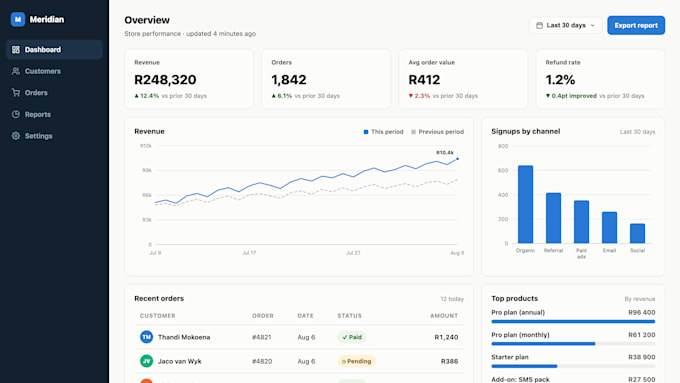Click the Avg order value R412
The image size is (680, 383).
point(424,80)
